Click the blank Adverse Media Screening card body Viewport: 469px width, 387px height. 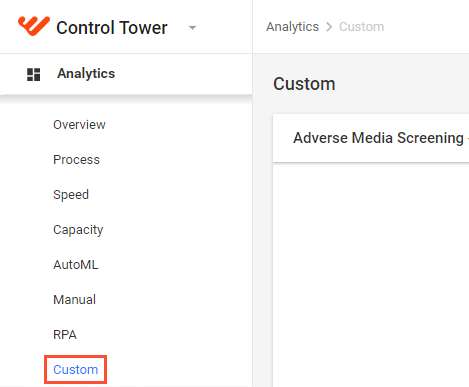(x=371, y=275)
